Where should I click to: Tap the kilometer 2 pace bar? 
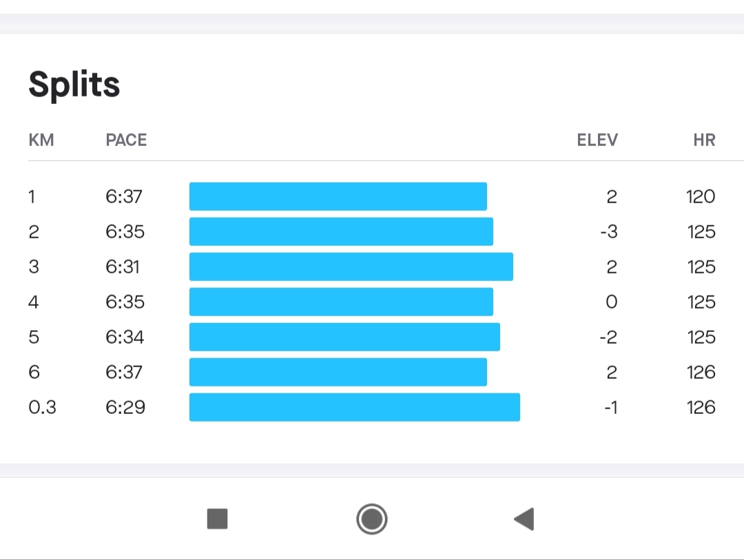341,231
